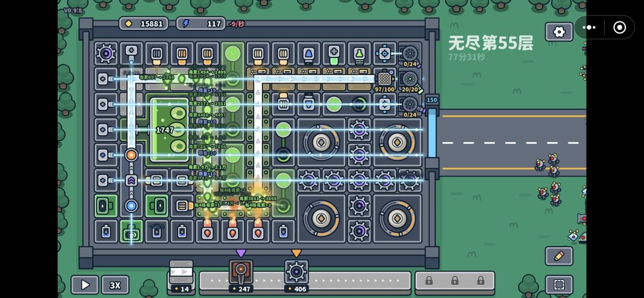Tap the 77分31秒 elapsed timer
The height and width of the screenshot is (298, 644).
[466, 57]
